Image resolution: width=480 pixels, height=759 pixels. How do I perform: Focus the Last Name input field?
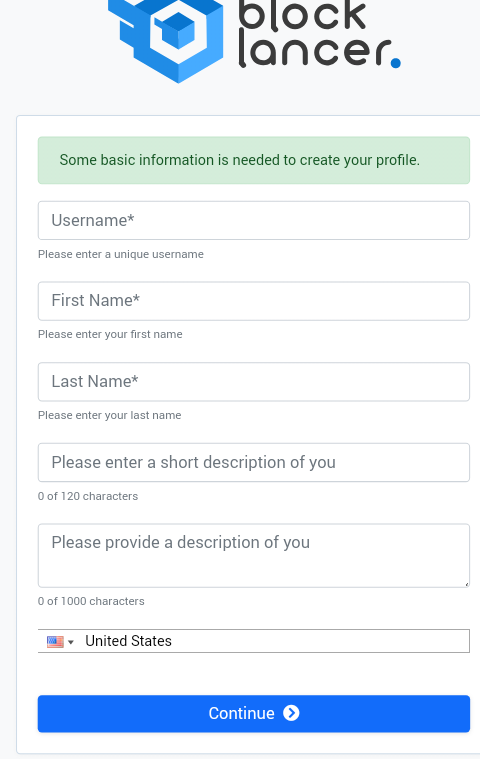pos(254,381)
